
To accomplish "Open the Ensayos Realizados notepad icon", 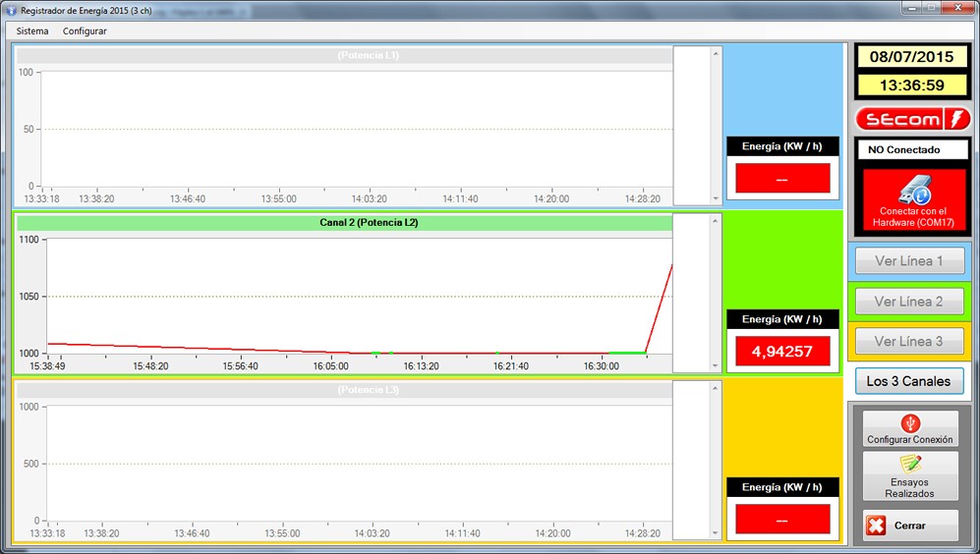I will (x=910, y=465).
